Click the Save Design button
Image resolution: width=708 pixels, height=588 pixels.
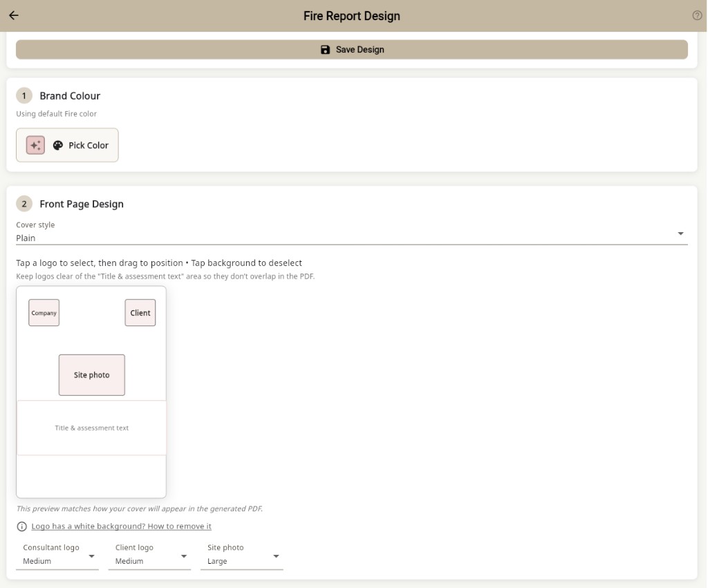(x=352, y=50)
